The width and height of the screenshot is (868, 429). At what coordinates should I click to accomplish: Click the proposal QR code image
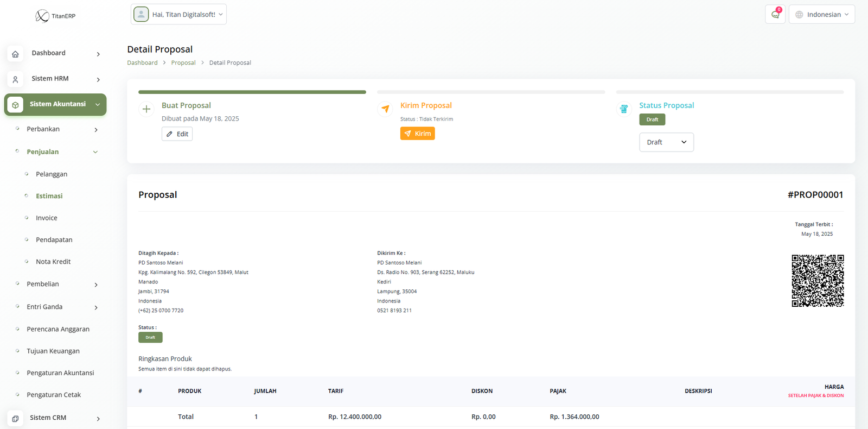pos(817,281)
